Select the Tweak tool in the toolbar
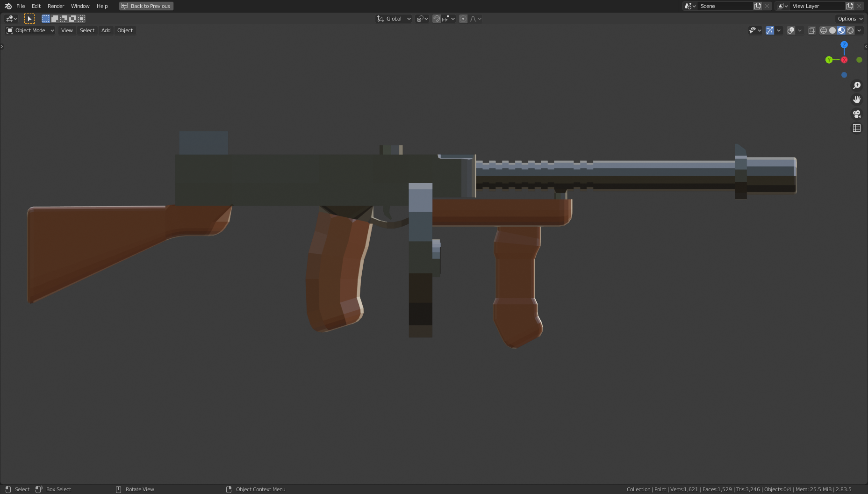868x494 pixels. click(29, 19)
